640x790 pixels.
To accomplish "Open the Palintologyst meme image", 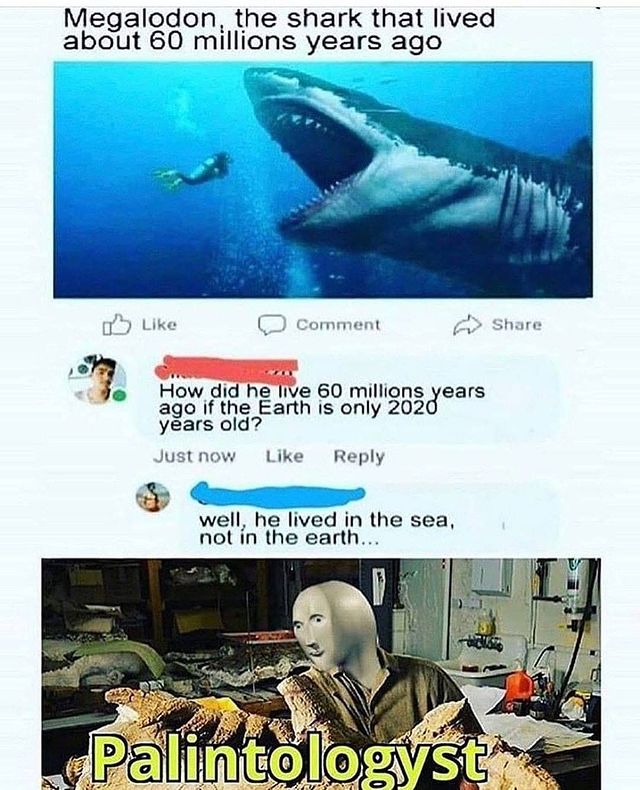I will click(x=321, y=674).
